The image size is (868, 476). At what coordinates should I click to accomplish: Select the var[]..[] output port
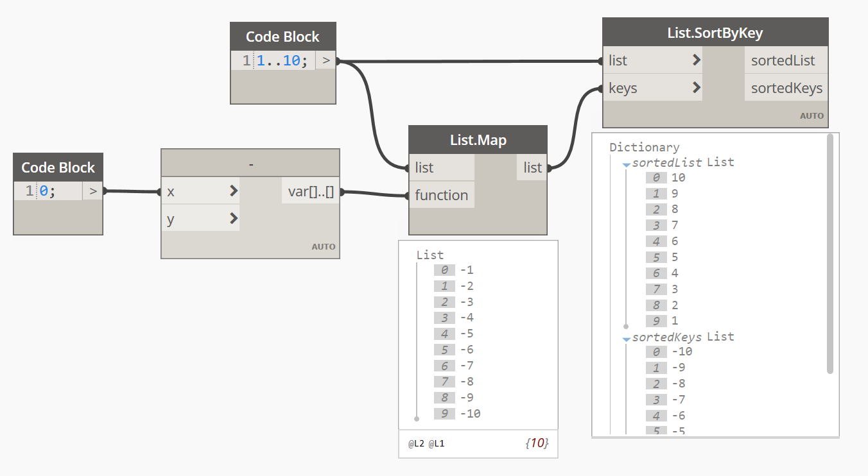point(311,191)
